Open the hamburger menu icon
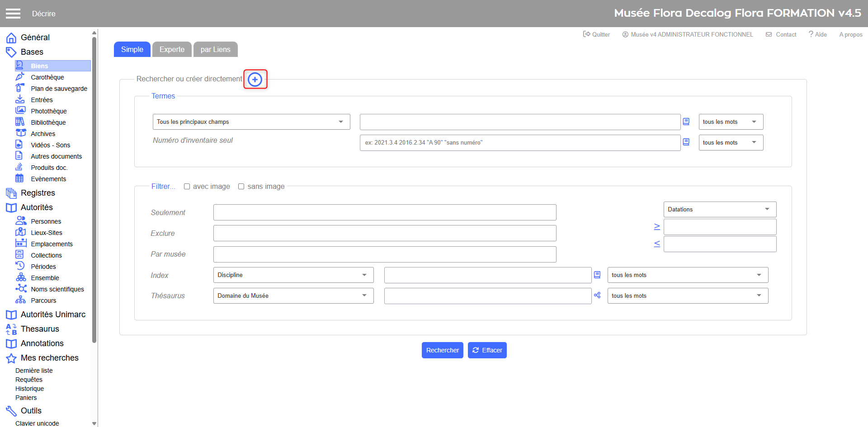The image size is (868, 427). pyautogui.click(x=13, y=14)
